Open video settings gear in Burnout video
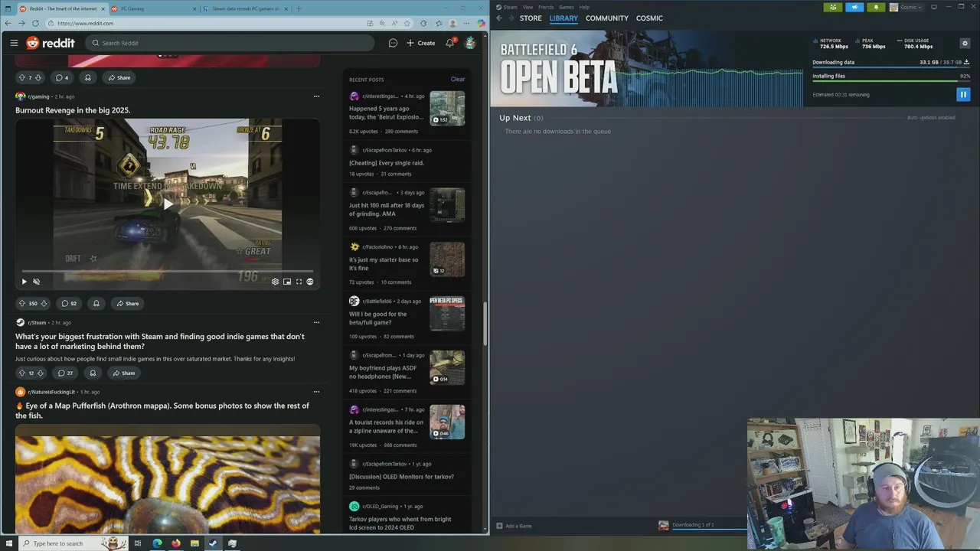 (275, 282)
